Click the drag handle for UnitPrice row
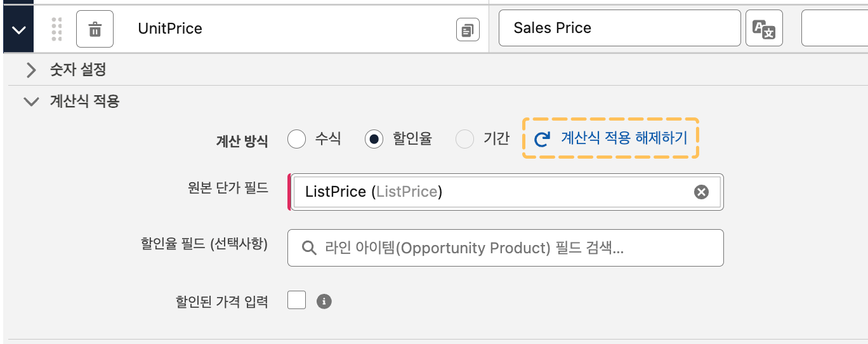868x344 pixels. click(x=56, y=29)
